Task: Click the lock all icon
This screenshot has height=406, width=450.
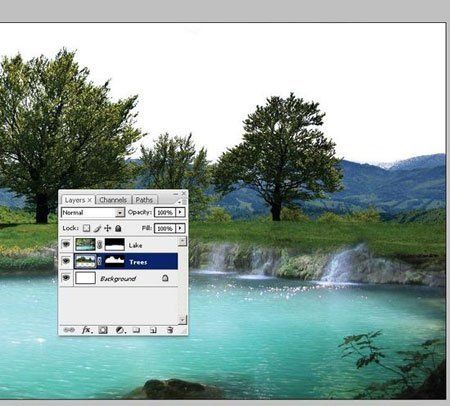Action: 118,228
